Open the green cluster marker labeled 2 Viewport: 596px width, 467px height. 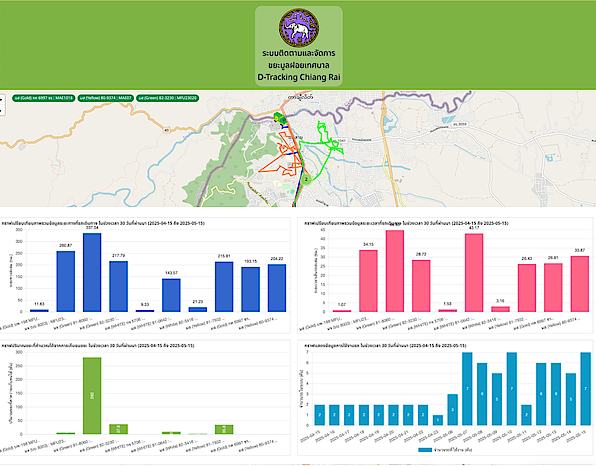pos(306,179)
